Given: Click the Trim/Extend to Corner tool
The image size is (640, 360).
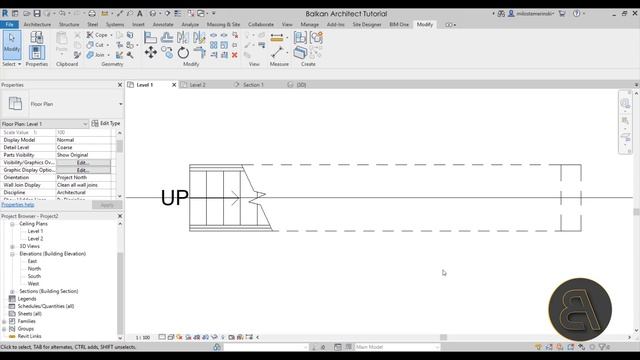Looking at the screenshot, I should [200, 52].
